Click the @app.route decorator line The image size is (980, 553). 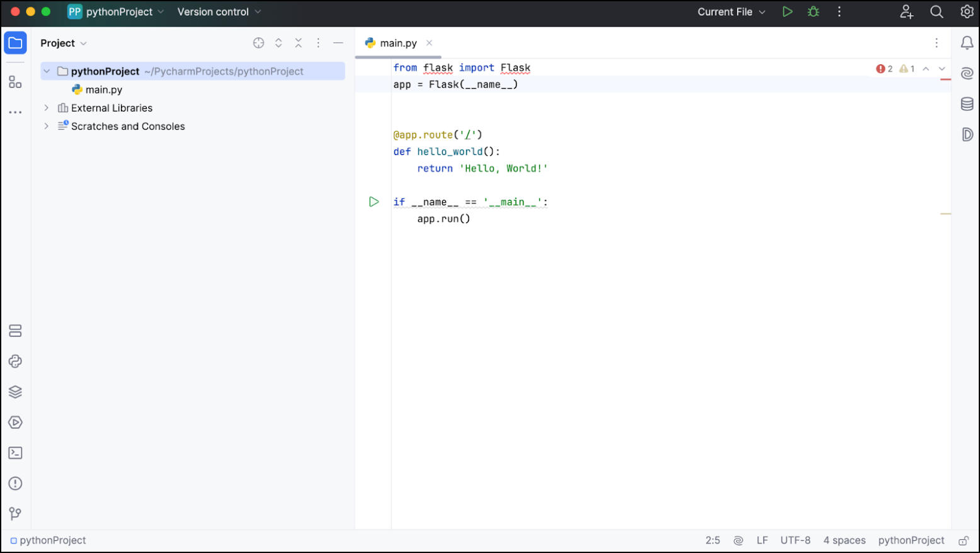(x=438, y=135)
